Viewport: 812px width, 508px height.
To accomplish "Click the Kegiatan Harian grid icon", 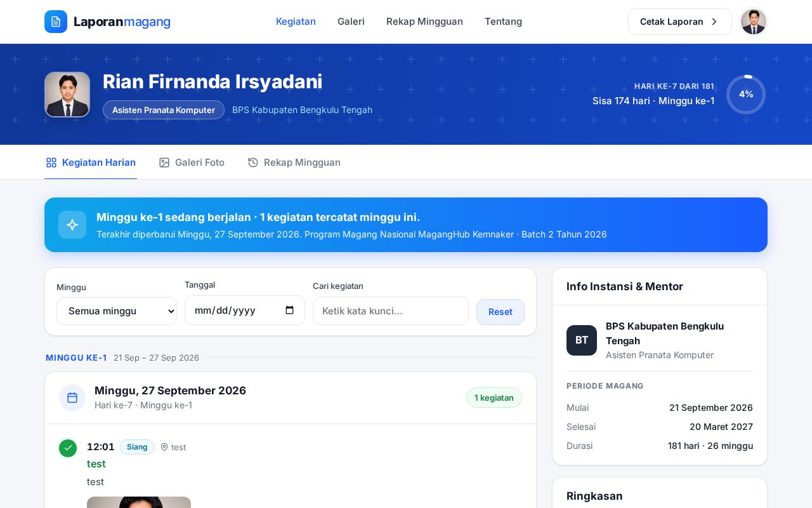I will pos(51,163).
